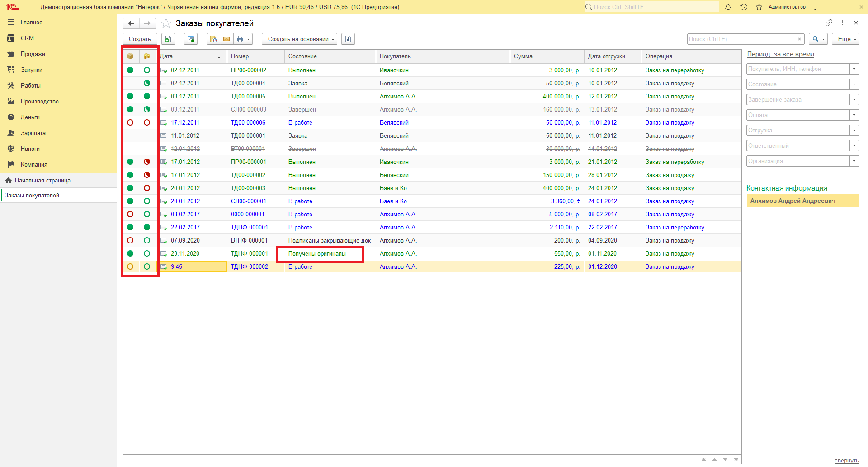Click the copy document icon next to Создать
Screen dimensions: 868x467
168,39
